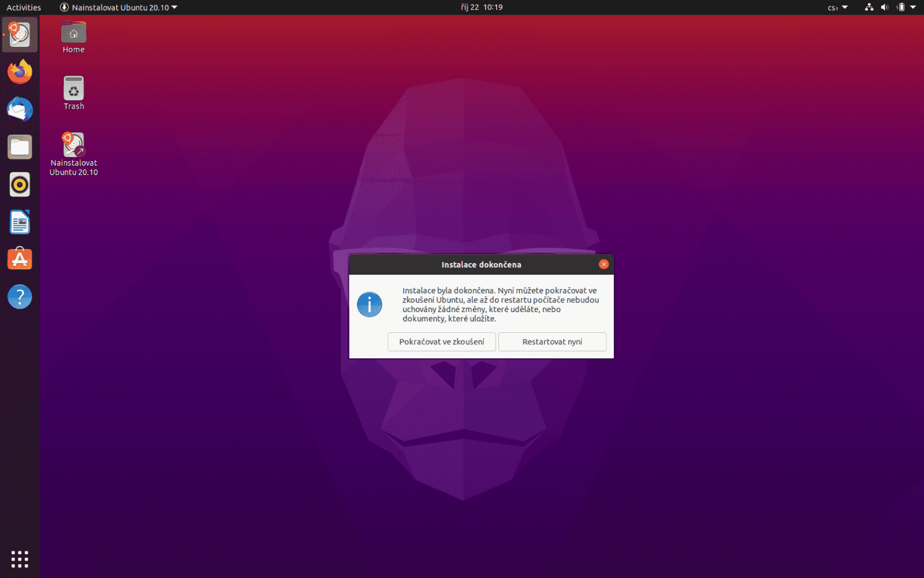Start the Rhythmbox music player
Image resolution: width=924 pixels, height=578 pixels.
(x=19, y=184)
